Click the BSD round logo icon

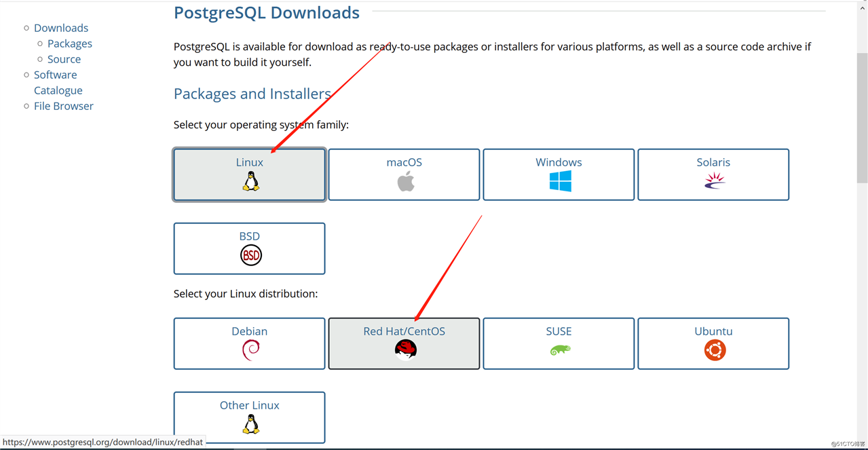251,255
